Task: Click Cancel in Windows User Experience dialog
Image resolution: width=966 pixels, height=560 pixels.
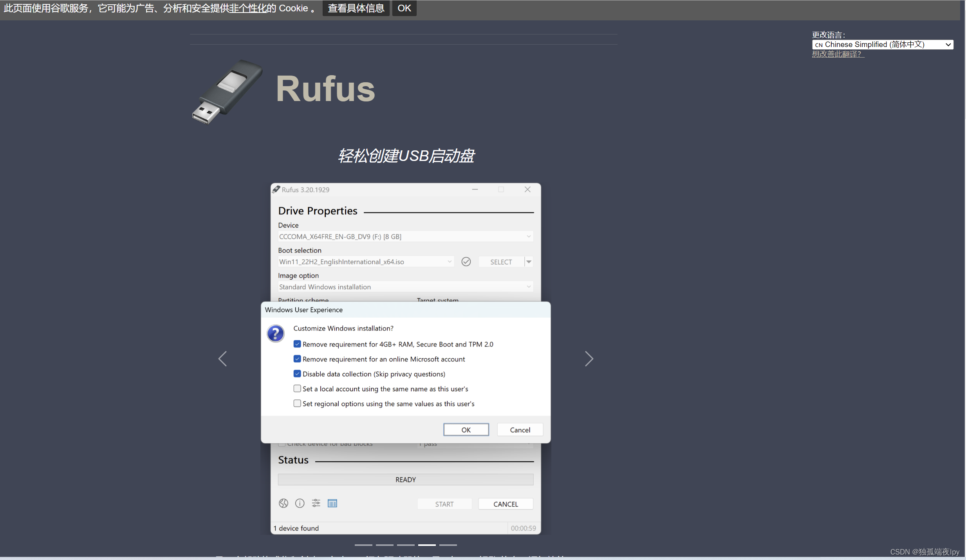Action: pyautogui.click(x=520, y=430)
